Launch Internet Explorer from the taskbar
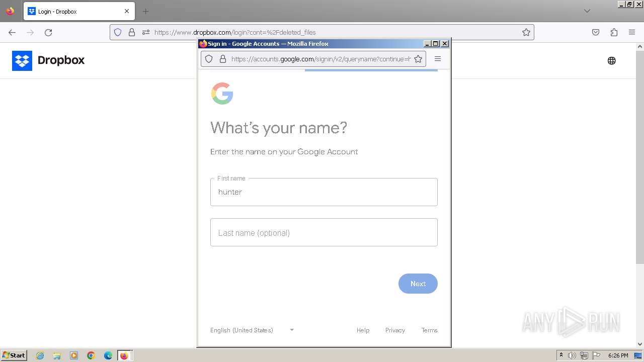The width and height of the screenshot is (644, 362). 40,355
